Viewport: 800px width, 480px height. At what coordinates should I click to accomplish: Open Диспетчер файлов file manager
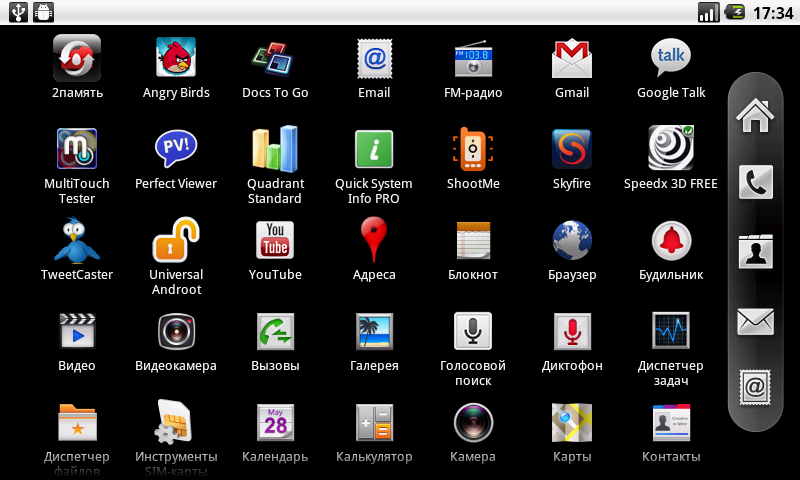[77, 422]
